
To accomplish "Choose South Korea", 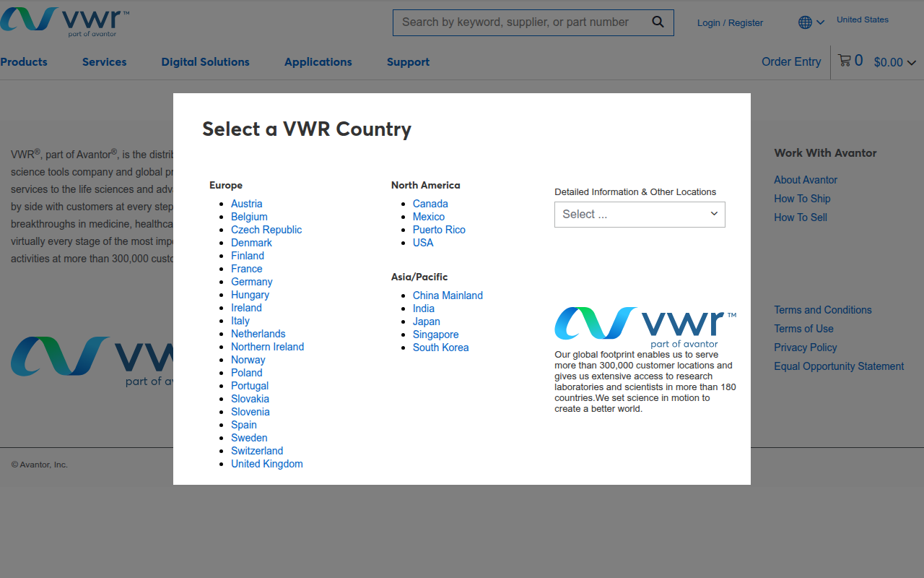I will pyautogui.click(x=440, y=348).
